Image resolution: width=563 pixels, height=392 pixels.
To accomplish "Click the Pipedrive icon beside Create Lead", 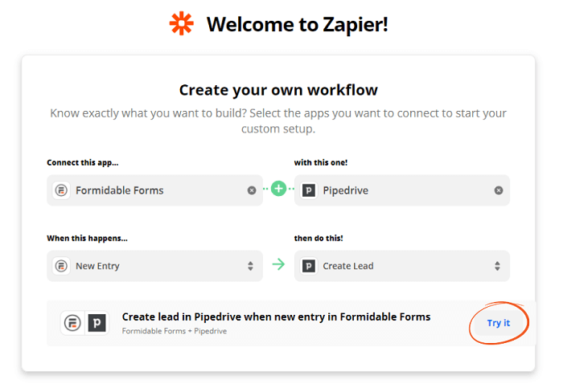I will point(308,266).
